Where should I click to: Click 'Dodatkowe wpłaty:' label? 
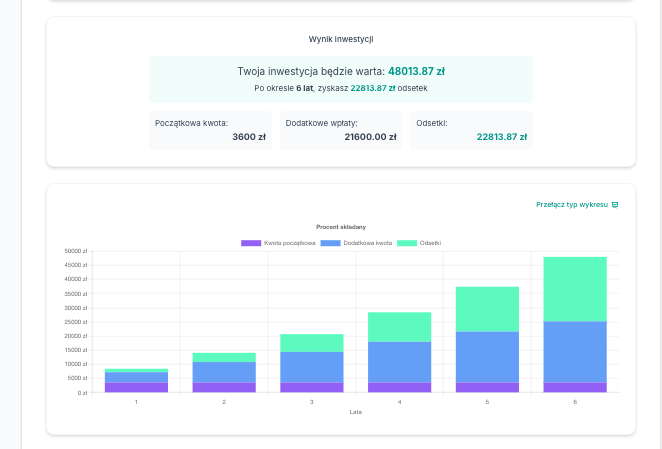(x=321, y=123)
